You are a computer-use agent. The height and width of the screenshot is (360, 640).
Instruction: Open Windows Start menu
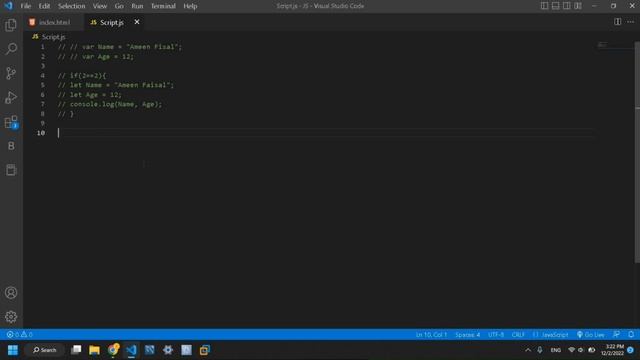click(13, 350)
